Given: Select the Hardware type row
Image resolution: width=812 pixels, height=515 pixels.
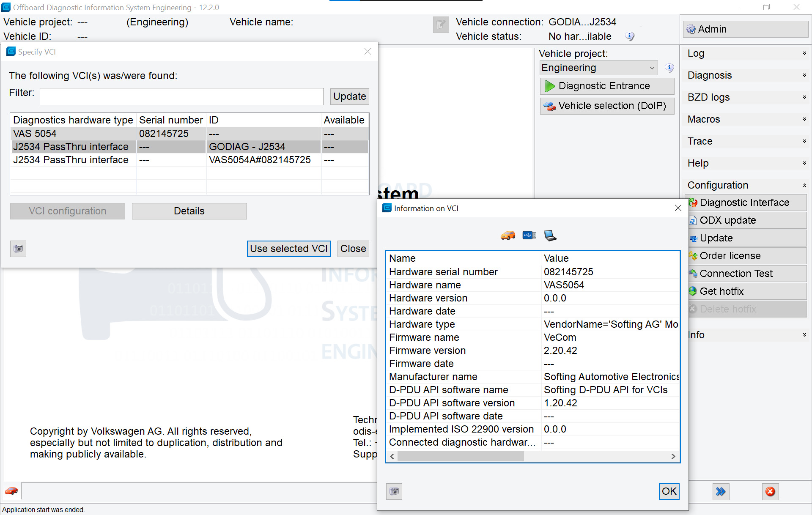Looking at the screenshot, I should pyautogui.click(x=533, y=324).
